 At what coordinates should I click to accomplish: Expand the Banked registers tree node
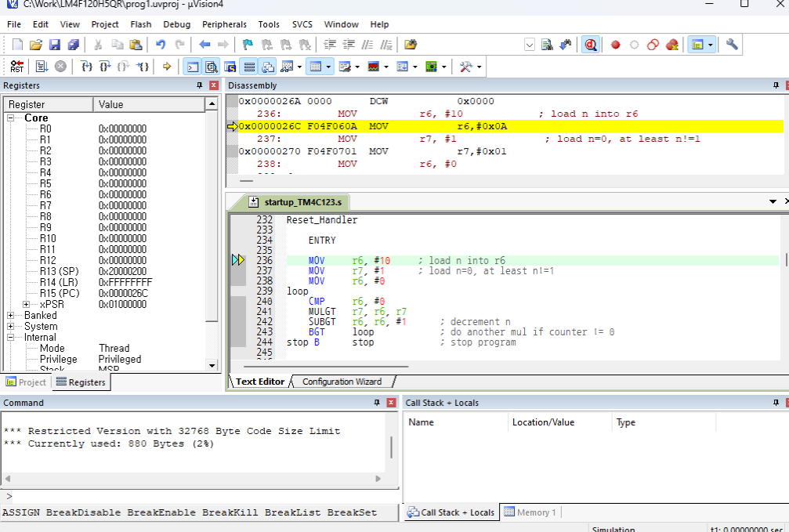point(11,316)
